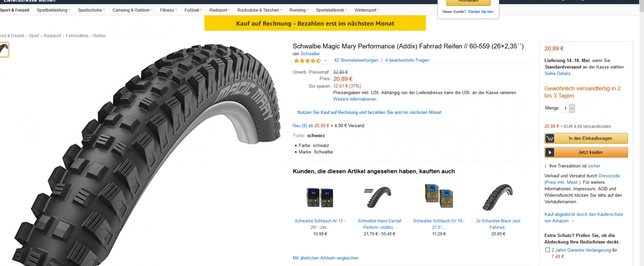The height and width of the screenshot is (266, 644).
Task: Open the Schwalbe Black Jack tire image
Action: pyautogui.click(x=498, y=197)
